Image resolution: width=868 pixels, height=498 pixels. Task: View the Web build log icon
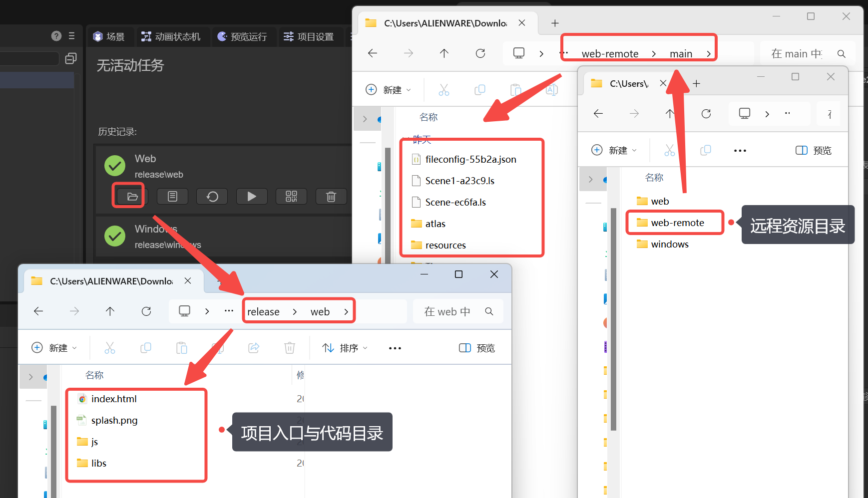172,197
